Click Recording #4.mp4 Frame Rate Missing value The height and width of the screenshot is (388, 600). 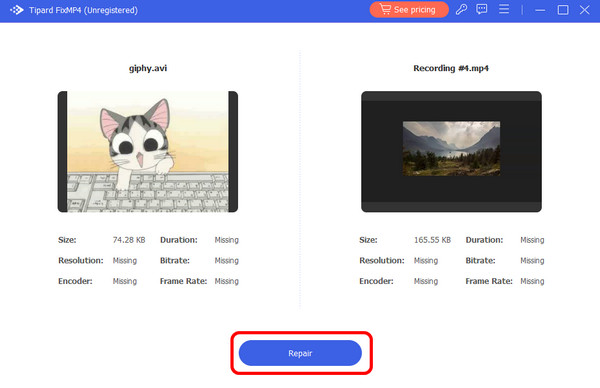click(532, 281)
